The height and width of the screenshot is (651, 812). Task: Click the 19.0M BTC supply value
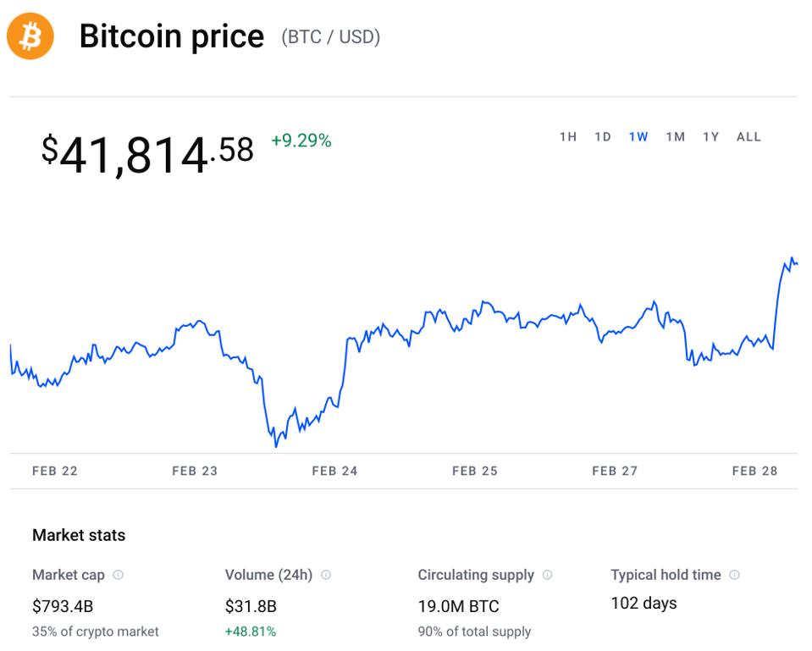click(x=458, y=606)
